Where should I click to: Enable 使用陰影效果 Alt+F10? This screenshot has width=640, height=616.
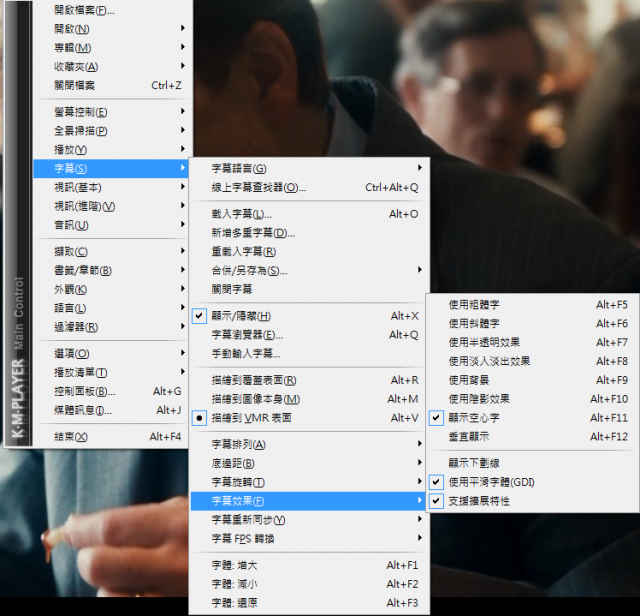(x=533, y=399)
